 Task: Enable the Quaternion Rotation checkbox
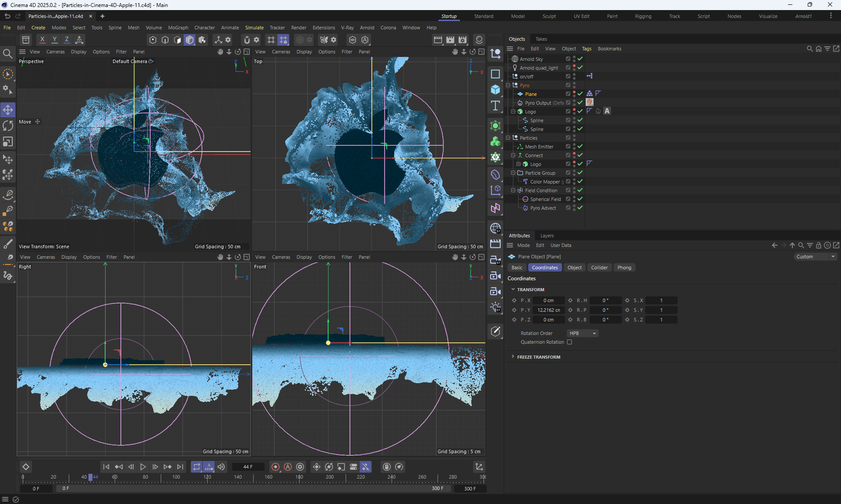[x=569, y=342]
